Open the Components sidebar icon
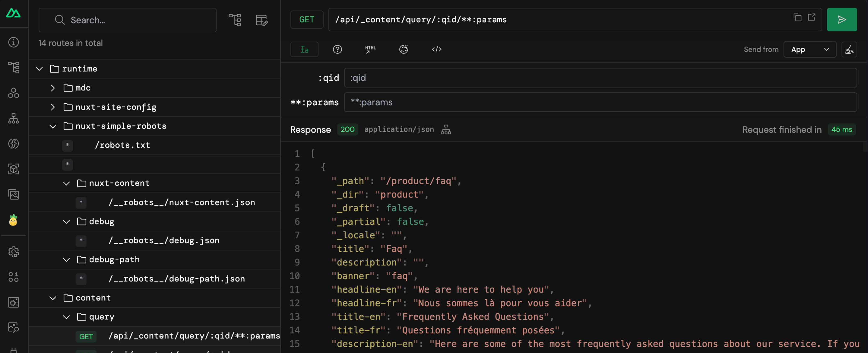The image size is (868, 353). point(14,93)
